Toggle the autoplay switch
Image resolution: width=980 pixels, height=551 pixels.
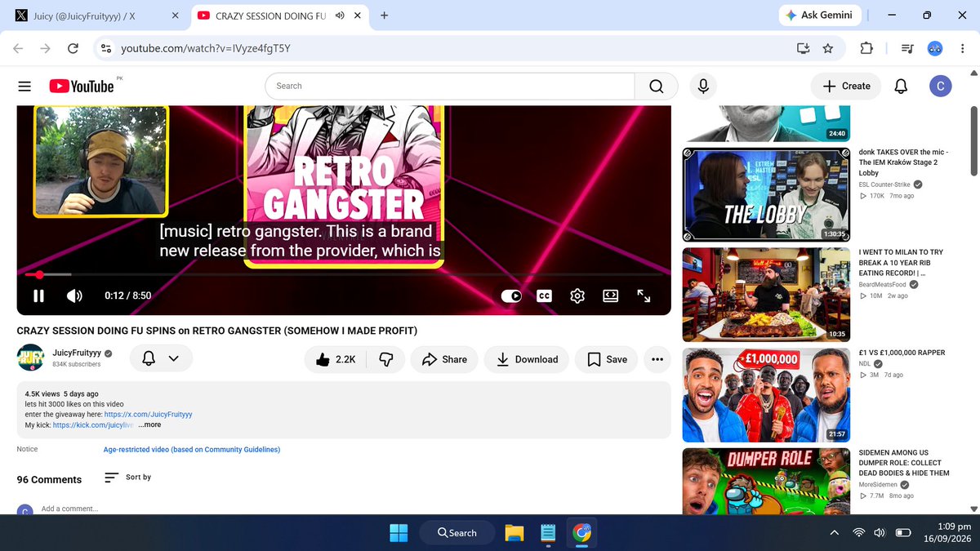click(x=511, y=295)
